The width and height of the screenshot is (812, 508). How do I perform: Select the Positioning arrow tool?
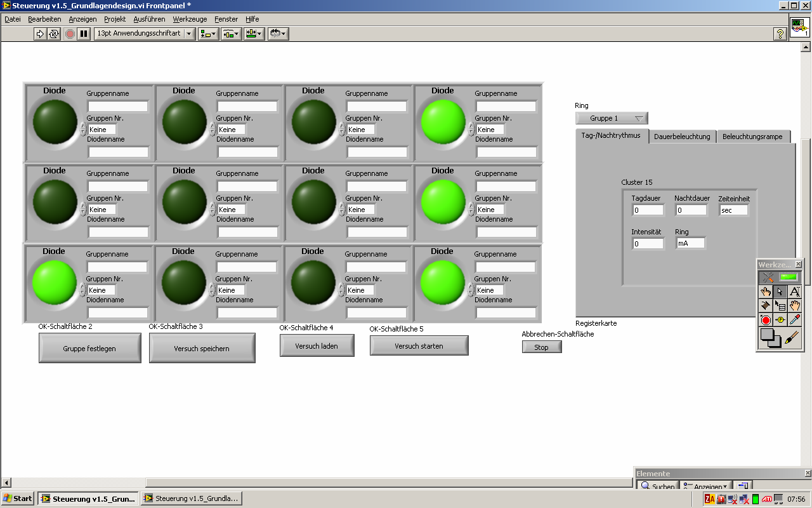pos(780,292)
